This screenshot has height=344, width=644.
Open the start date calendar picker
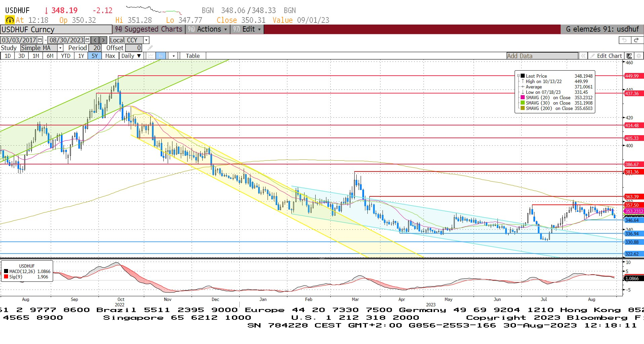[40, 40]
